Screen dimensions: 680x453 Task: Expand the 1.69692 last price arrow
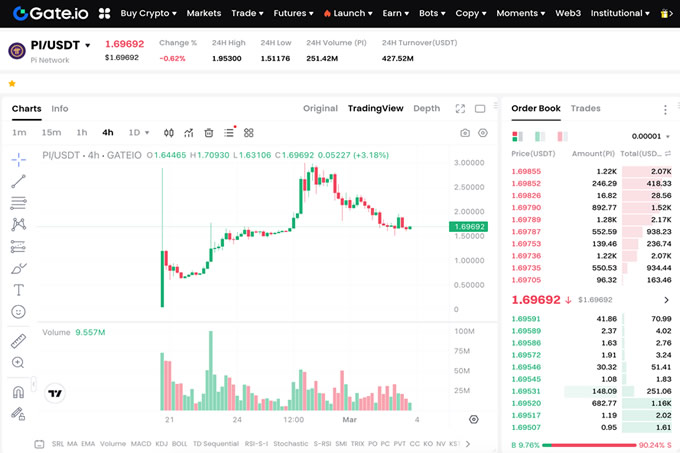click(x=666, y=300)
